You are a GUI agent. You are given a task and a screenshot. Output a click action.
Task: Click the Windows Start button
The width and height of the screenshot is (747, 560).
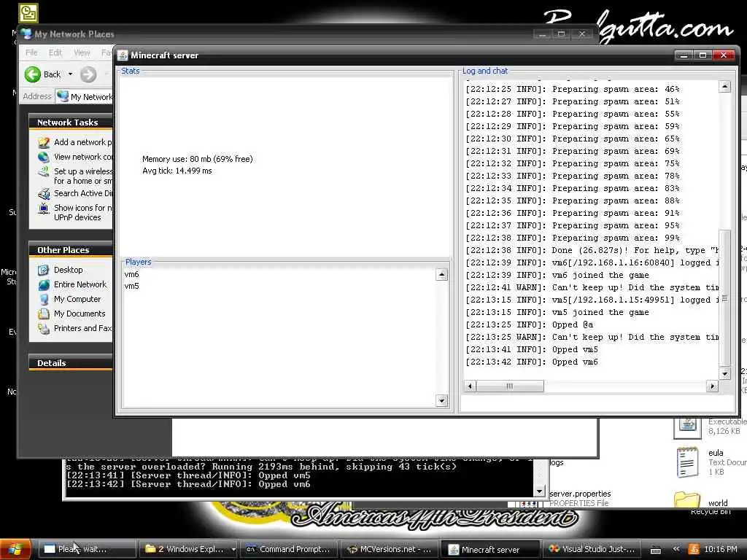[x=16, y=549]
